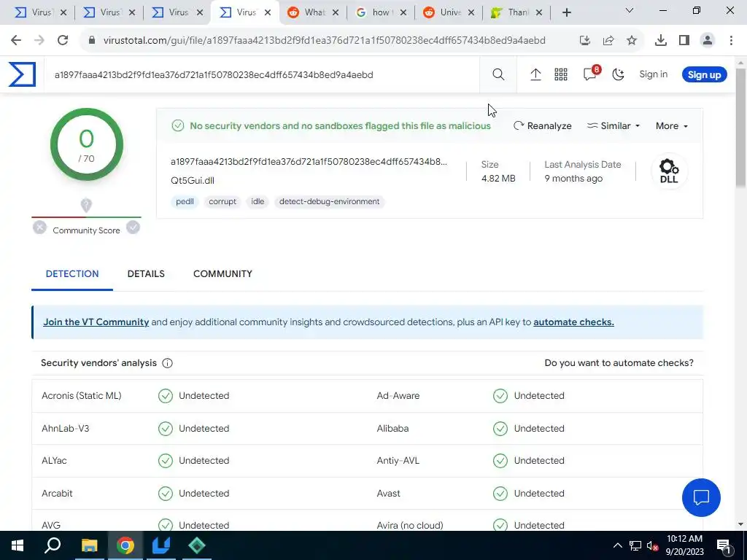This screenshot has width=747, height=560.
Task: Click the Sign in link
Action: 653,74
